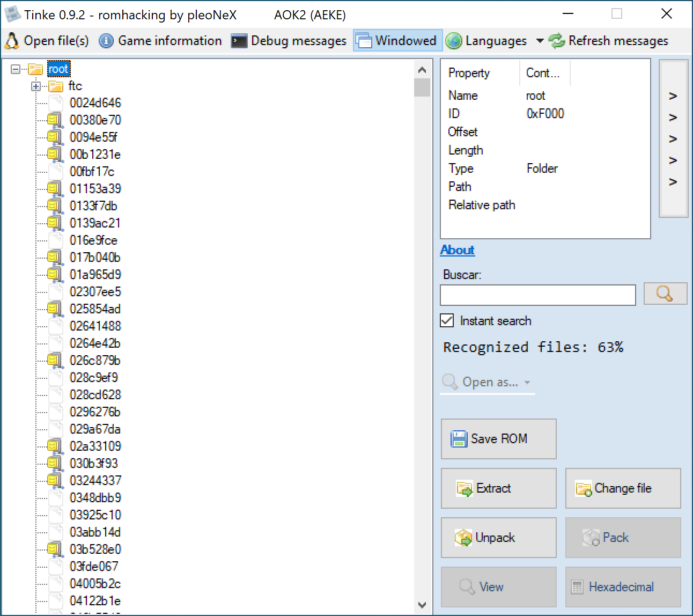Click the Property column header
The height and width of the screenshot is (616, 693).
point(480,73)
